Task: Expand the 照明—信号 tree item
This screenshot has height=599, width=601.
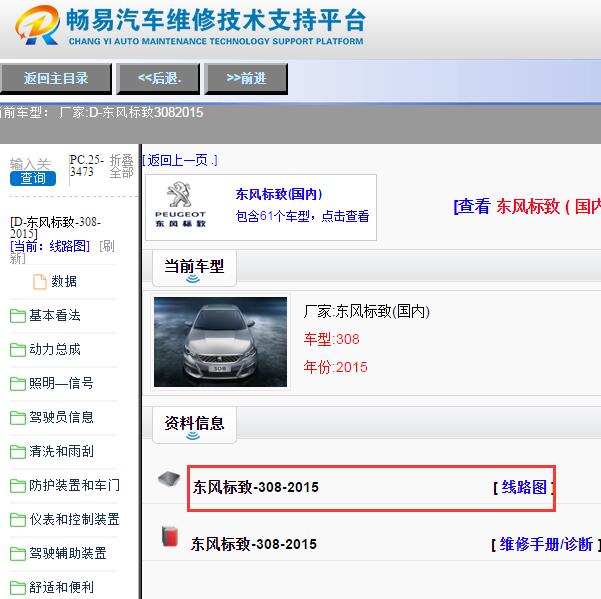Action: [61, 383]
